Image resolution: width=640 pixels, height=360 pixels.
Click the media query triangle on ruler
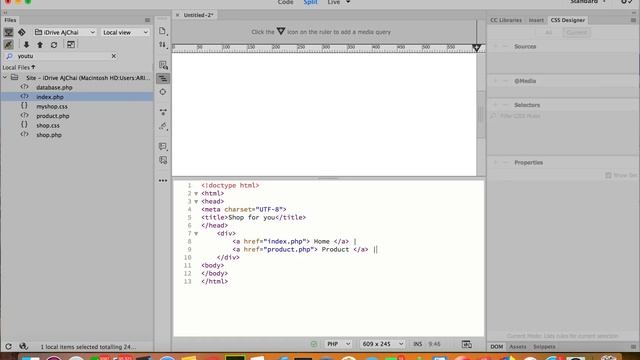(476, 48)
